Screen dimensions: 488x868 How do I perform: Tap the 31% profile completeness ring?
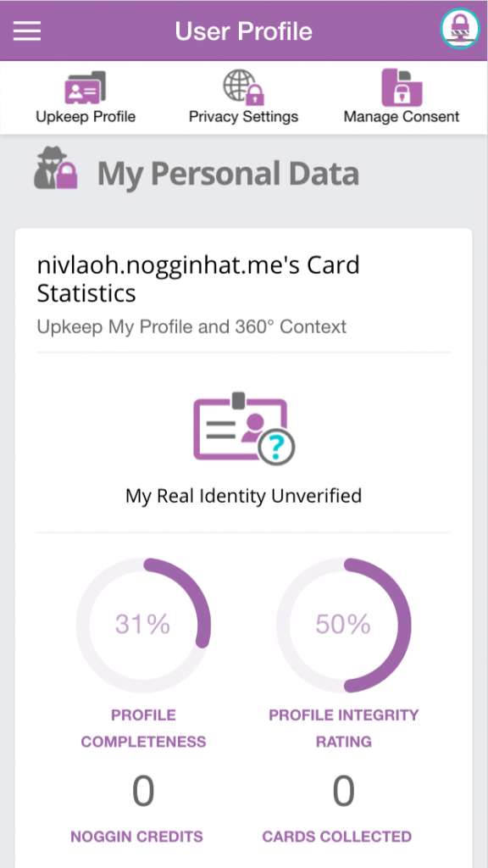click(x=143, y=625)
